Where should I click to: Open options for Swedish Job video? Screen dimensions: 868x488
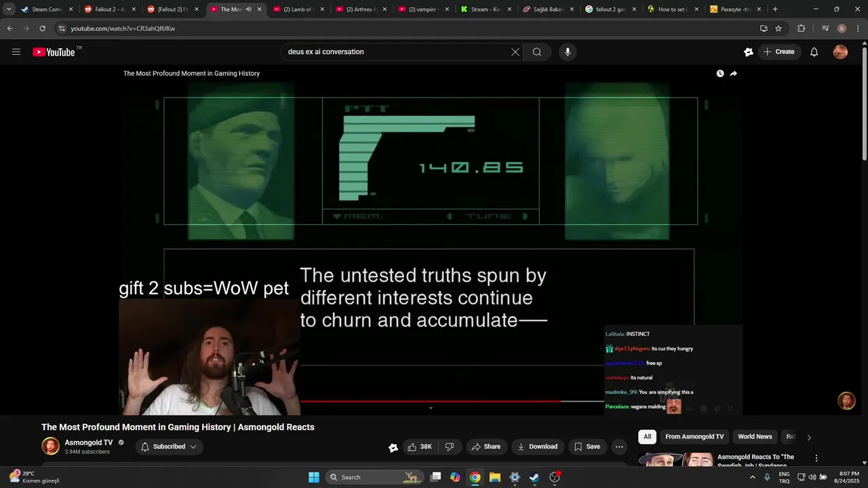[x=816, y=458]
